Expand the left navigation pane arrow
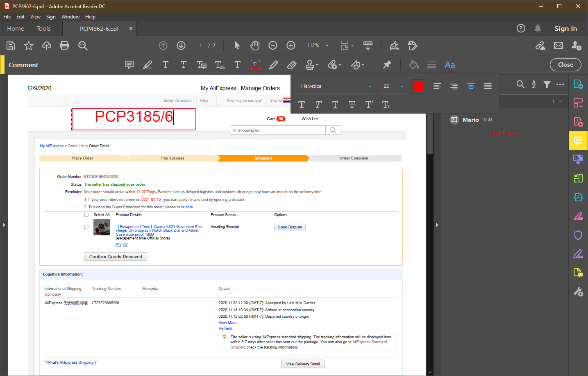This screenshot has height=376, width=588. [4, 225]
